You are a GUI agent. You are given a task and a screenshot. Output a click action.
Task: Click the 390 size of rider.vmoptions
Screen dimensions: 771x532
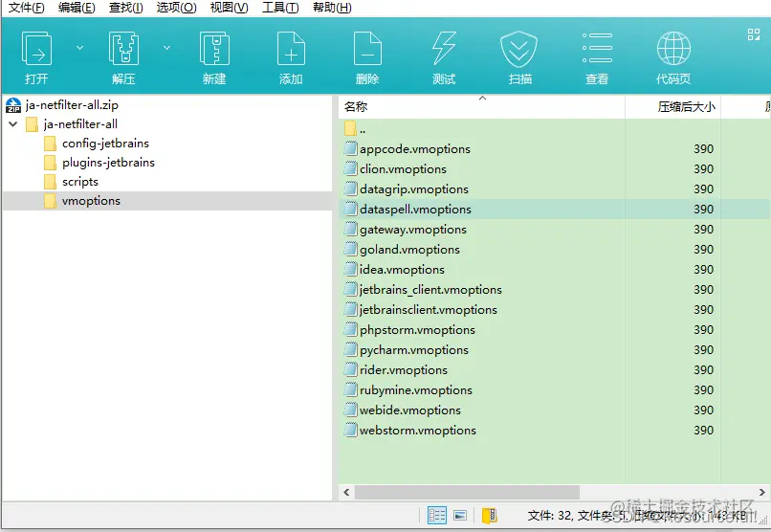pyautogui.click(x=703, y=369)
